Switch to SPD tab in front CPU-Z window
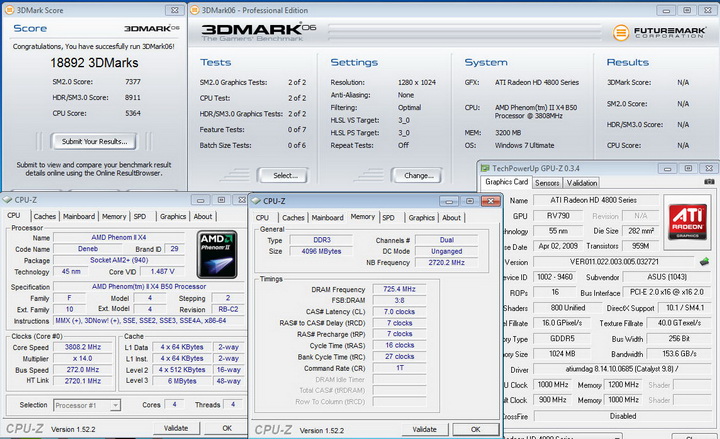Screen dimensions: 720x439 pos(388,218)
